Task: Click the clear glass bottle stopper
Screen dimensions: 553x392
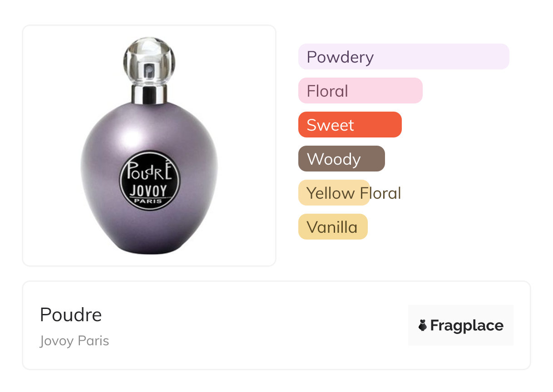Action: pyautogui.click(x=149, y=61)
